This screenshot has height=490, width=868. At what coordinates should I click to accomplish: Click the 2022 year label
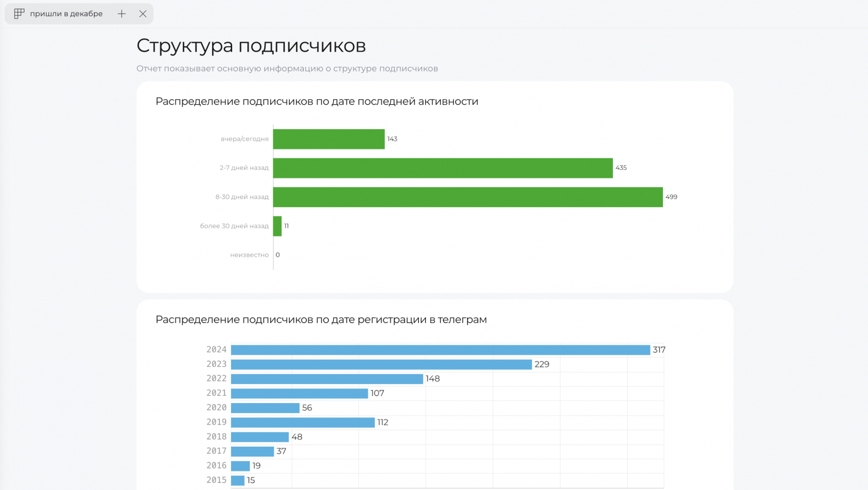tap(216, 378)
